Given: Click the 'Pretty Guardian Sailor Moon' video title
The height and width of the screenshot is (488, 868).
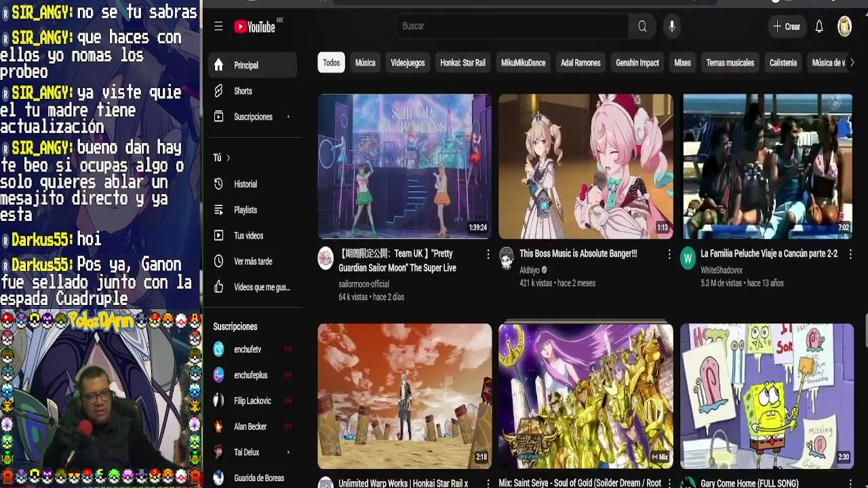Looking at the screenshot, I should [397, 261].
